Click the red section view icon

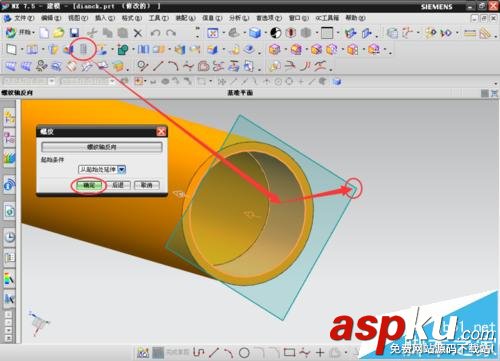[291, 33]
